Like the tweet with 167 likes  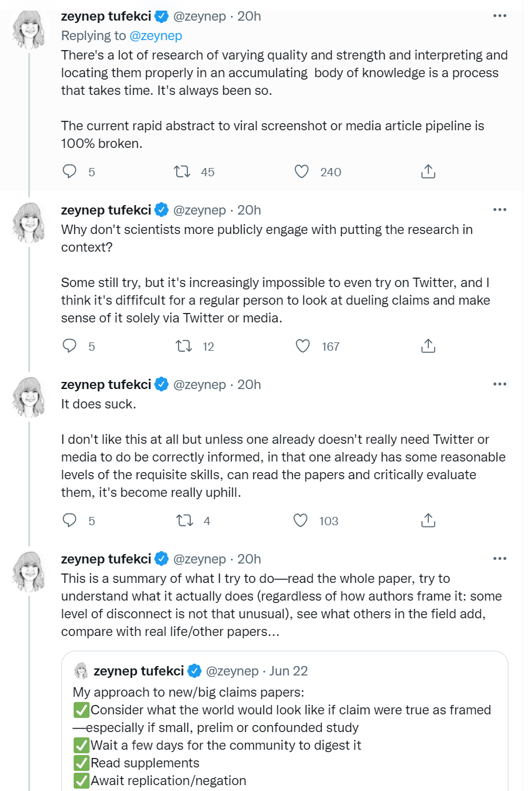pos(302,346)
